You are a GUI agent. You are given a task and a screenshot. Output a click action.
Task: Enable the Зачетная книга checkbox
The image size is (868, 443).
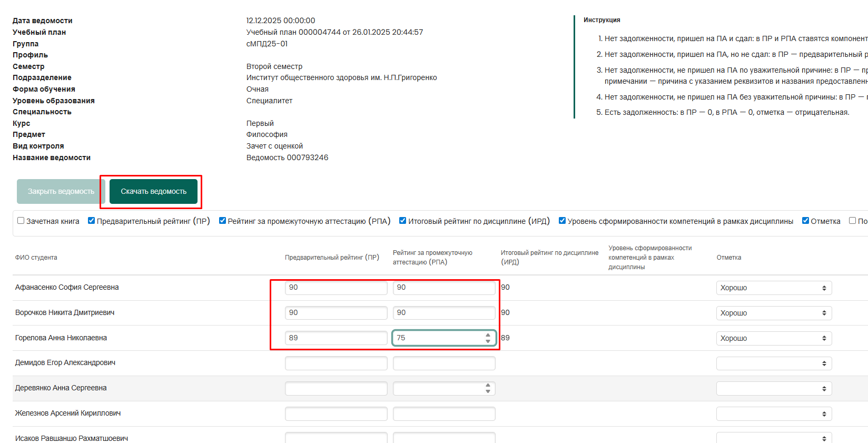(x=21, y=221)
